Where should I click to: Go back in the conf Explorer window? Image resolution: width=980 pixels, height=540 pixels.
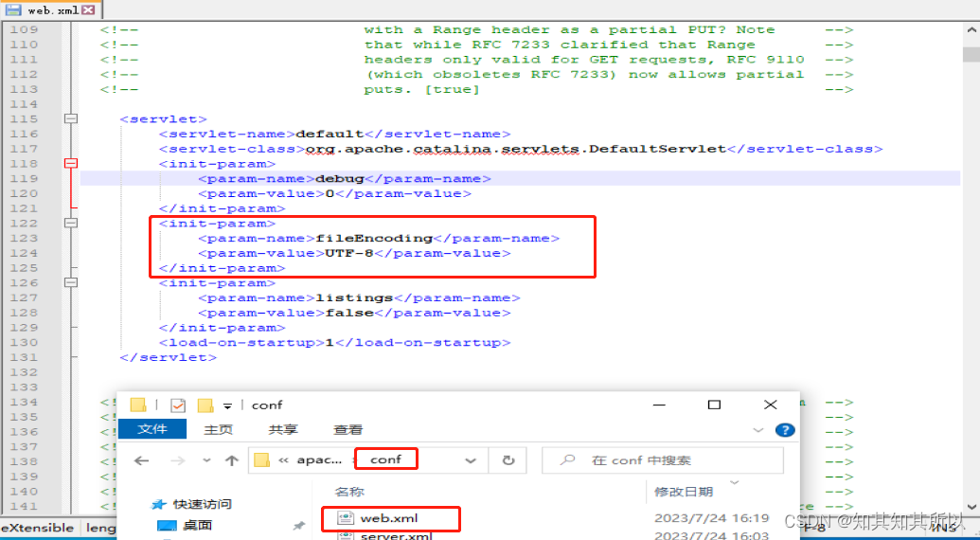pos(142,460)
